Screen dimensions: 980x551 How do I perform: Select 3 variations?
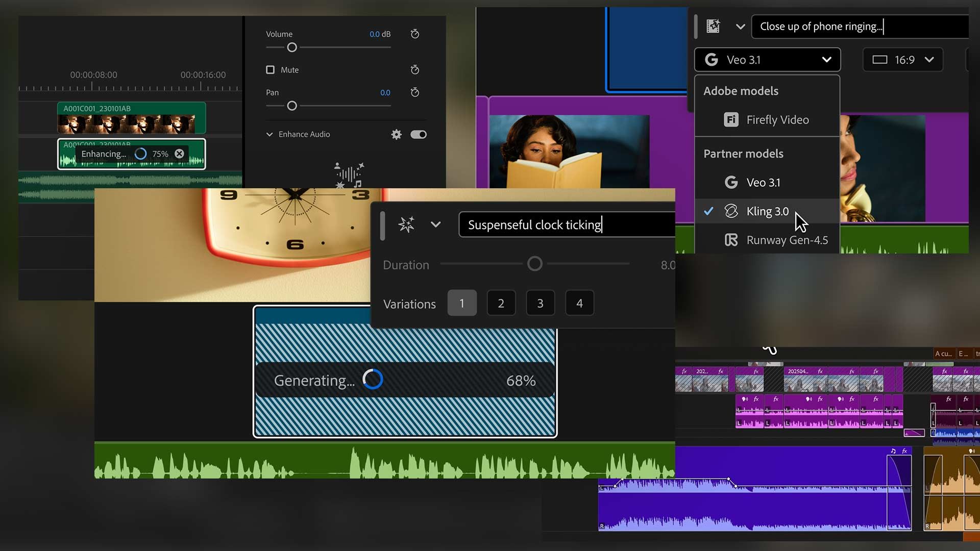[540, 303]
